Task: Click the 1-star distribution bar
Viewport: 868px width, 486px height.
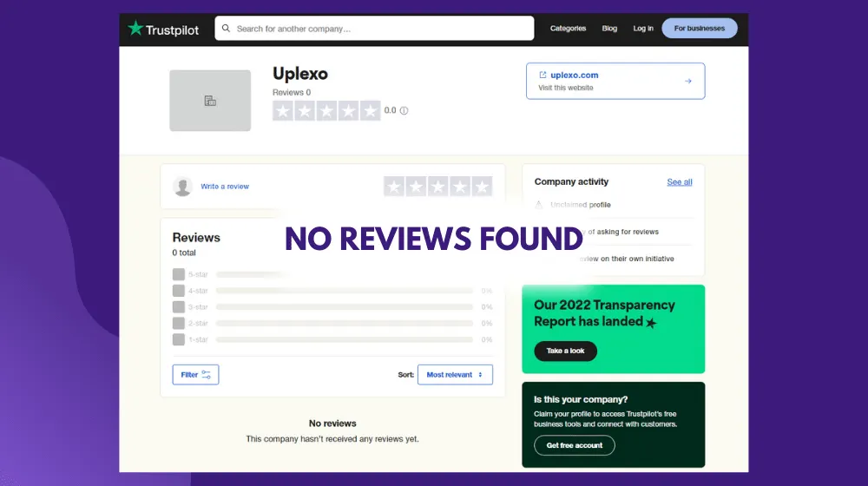Action: [345, 340]
